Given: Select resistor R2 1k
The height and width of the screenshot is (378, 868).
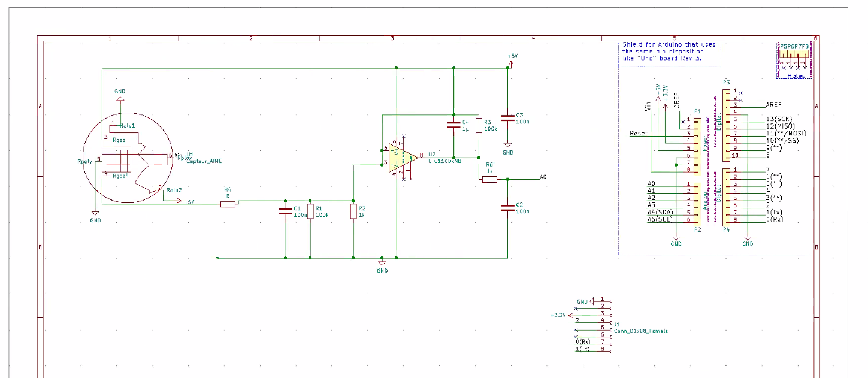Looking at the screenshot, I should [x=353, y=211].
